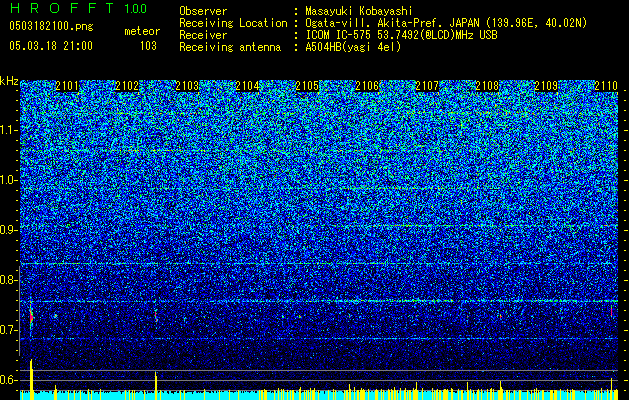
Task: Click the tallest yellow intensity spike at left
Action: (x=31, y=379)
